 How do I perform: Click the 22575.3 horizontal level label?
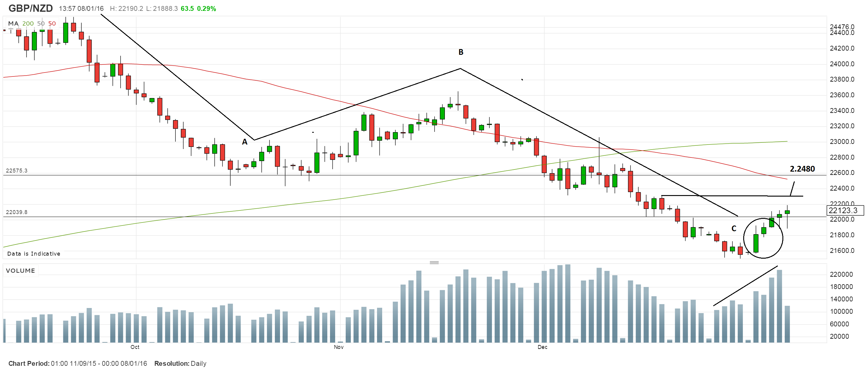17,171
